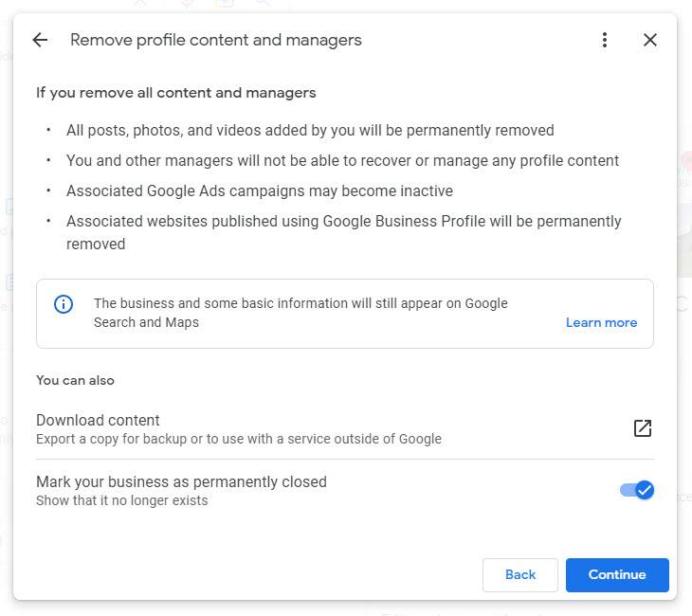Click the Back button

(x=519, y=574)
